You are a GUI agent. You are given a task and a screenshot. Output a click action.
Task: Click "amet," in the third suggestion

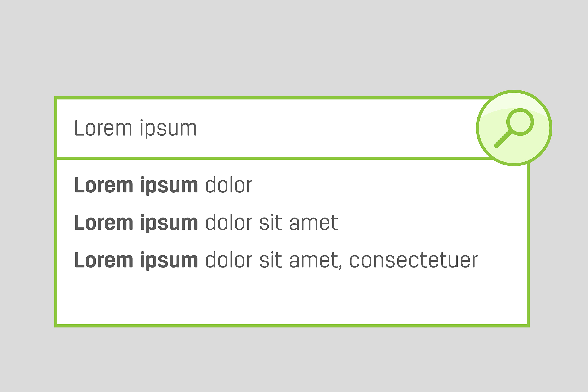point(315,260)
